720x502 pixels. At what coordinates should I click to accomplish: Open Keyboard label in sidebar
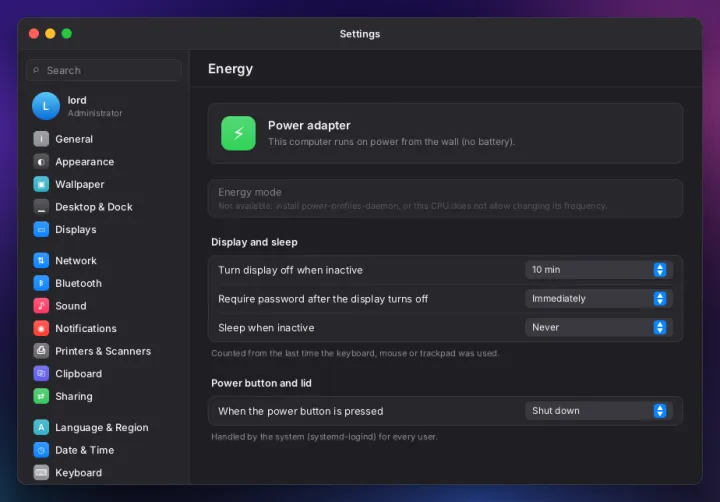pyautogui.click(x=79, y=473)
